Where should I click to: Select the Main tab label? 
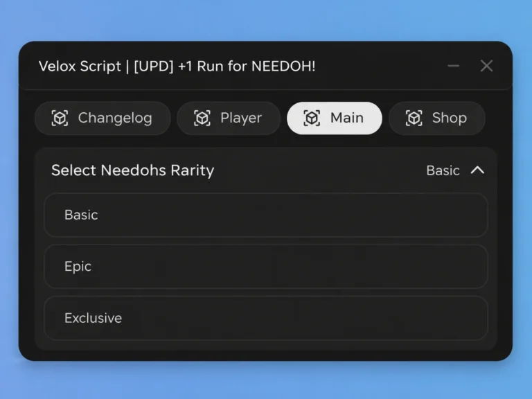coord(347,118)
